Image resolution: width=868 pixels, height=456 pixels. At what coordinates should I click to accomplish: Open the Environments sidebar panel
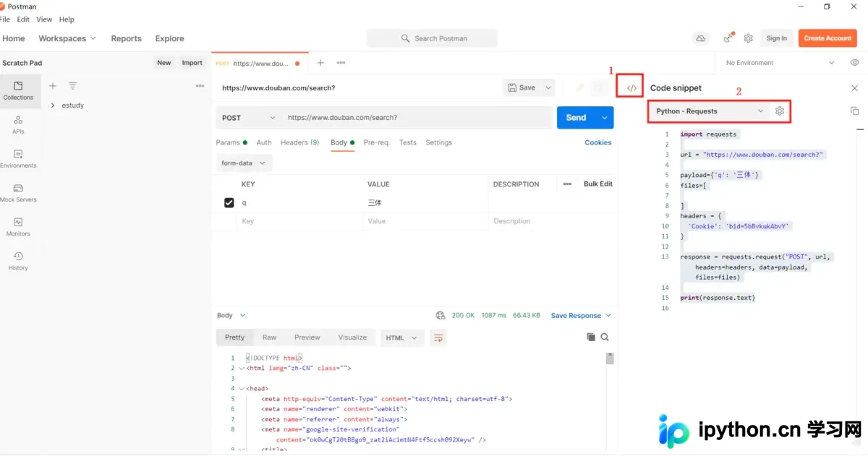18,159
